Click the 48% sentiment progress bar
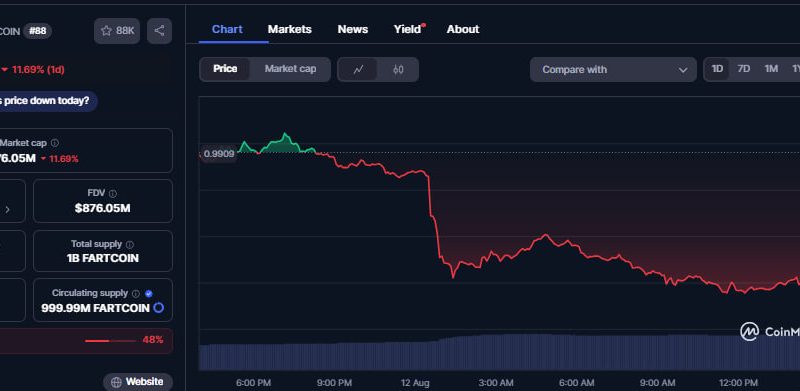This screenshot has width=800, height=391. (x=110, y=340)
